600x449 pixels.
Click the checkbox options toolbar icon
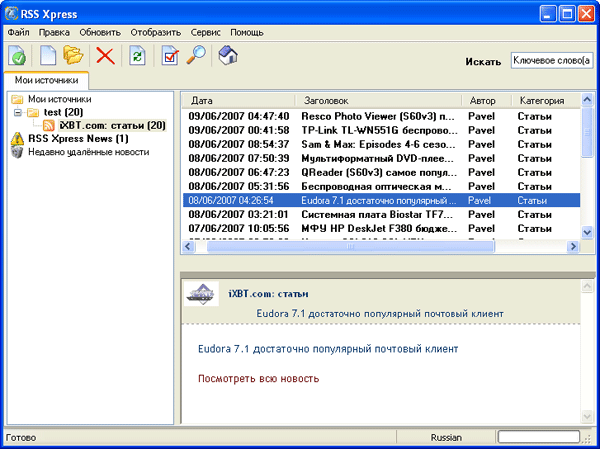click(170, 56)
